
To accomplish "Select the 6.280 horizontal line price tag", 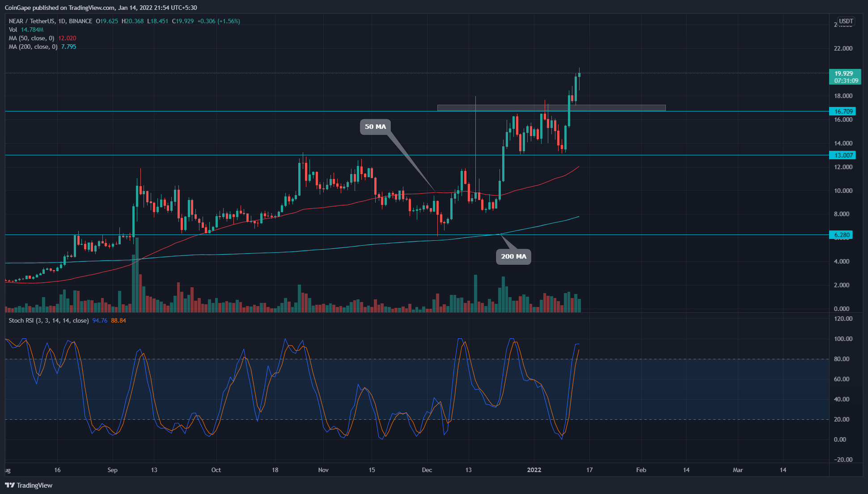I will [842, 235].
